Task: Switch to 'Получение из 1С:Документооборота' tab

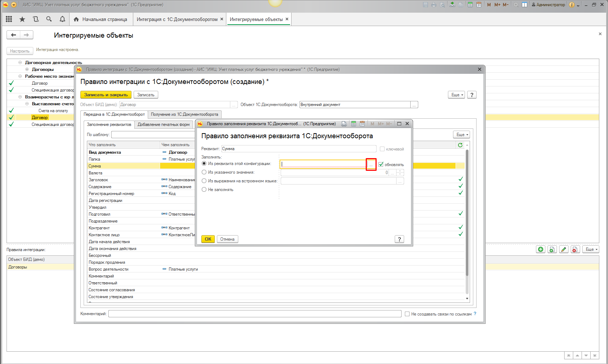Action: point(184,114)
